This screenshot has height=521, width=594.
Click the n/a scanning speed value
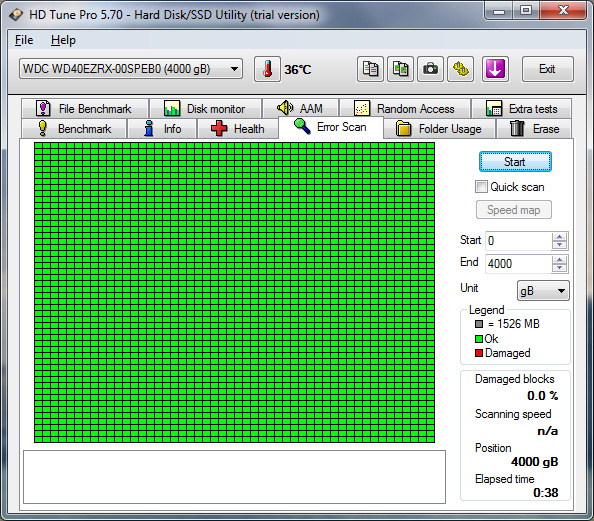[547, 431]
